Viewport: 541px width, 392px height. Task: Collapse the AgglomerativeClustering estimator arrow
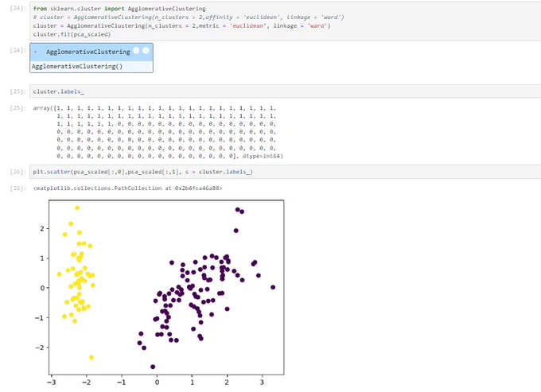tap(36, 52)
